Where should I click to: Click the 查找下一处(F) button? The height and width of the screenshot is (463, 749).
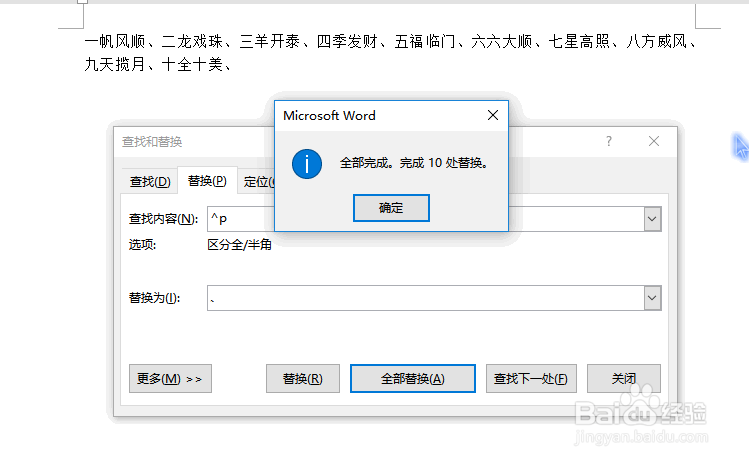click(531, 378)
